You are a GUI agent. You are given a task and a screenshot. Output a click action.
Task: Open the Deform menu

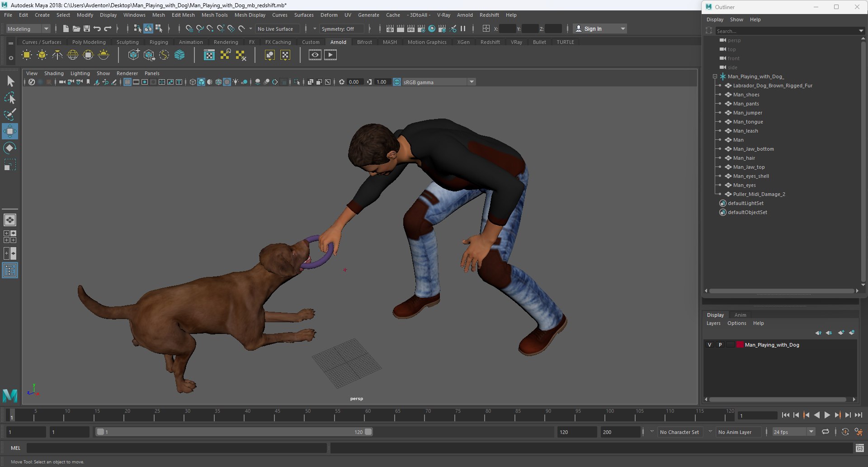[x=329, y=15]
